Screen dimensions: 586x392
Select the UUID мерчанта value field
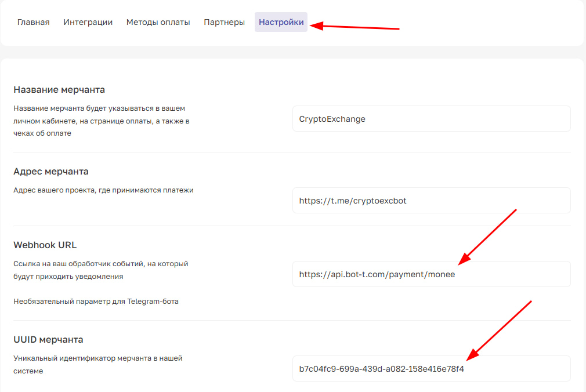coord(431,369)
